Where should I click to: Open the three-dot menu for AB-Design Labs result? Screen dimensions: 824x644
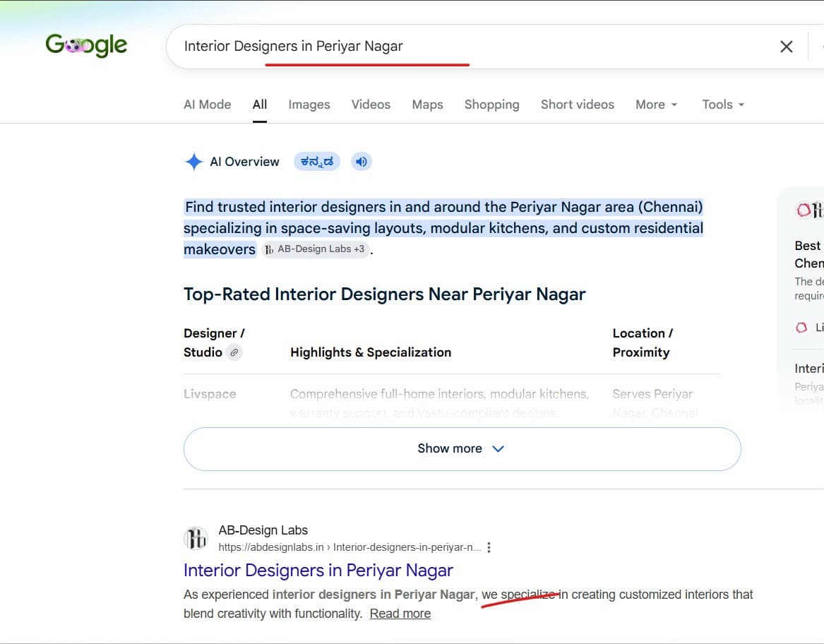point(489,547)
